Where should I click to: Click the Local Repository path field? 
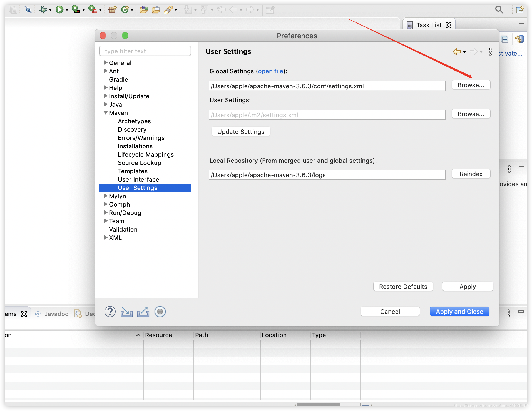(327, 175)
